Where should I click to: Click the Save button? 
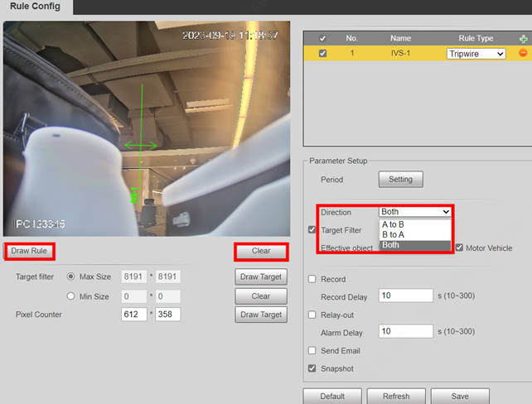click(460, 396)
